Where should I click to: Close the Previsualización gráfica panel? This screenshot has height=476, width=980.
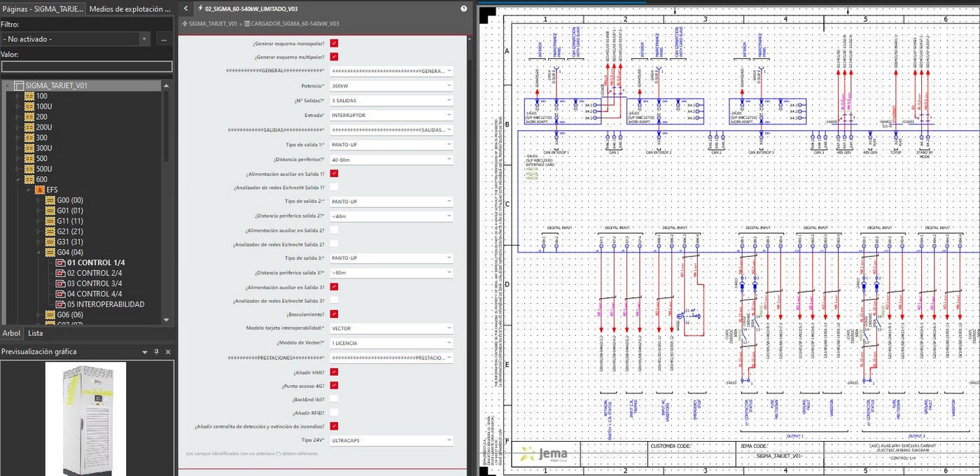(168, 351)
